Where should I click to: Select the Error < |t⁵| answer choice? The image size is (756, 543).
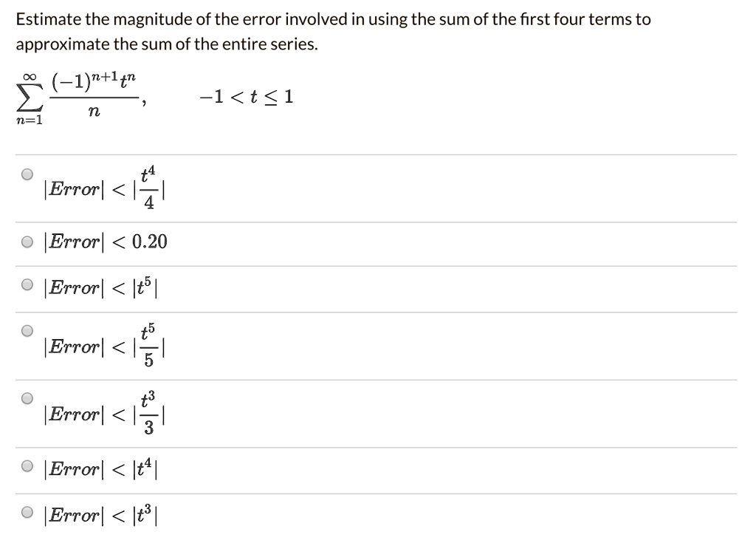click(x=27, y=284)
